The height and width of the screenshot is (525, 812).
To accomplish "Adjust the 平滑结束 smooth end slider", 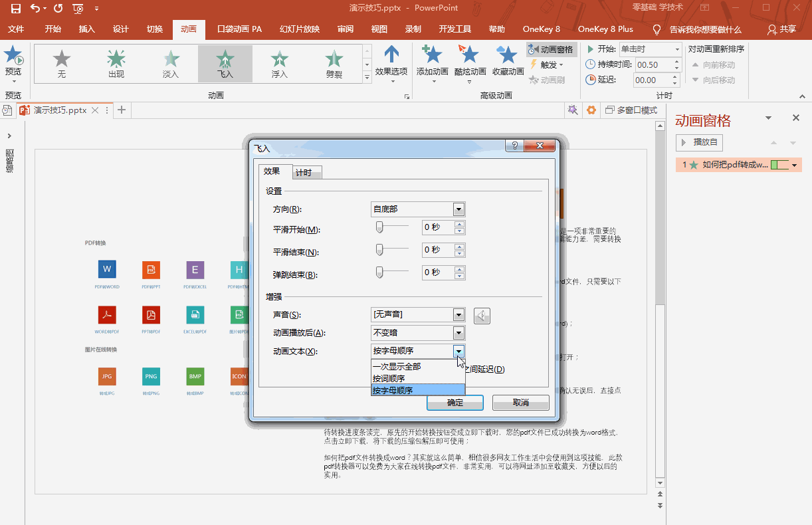I will click(379, 250).
